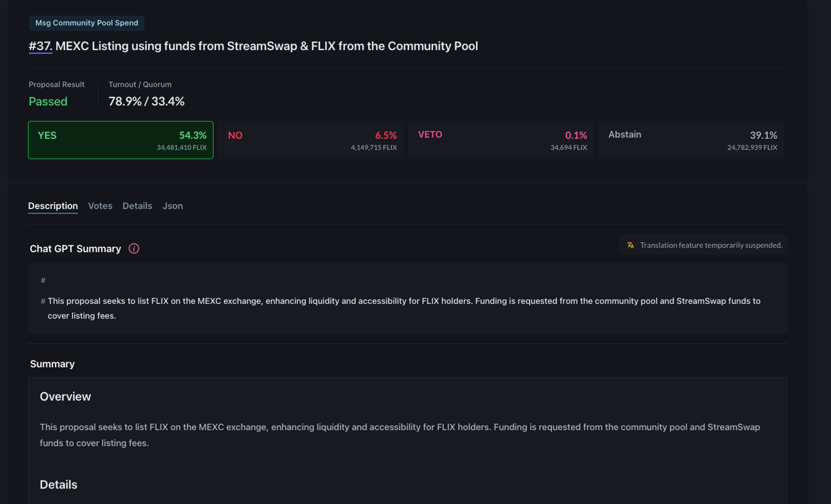Screen dimensions: 831x504
Task: Click the 4,149,715 FLIX amount
Action: (x=374, y=147)
